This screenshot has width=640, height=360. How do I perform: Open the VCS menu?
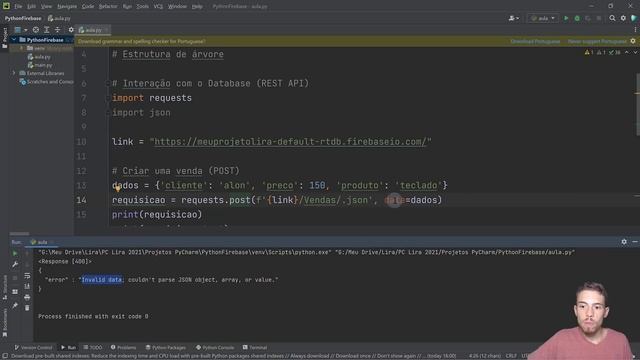pos(158,7)
